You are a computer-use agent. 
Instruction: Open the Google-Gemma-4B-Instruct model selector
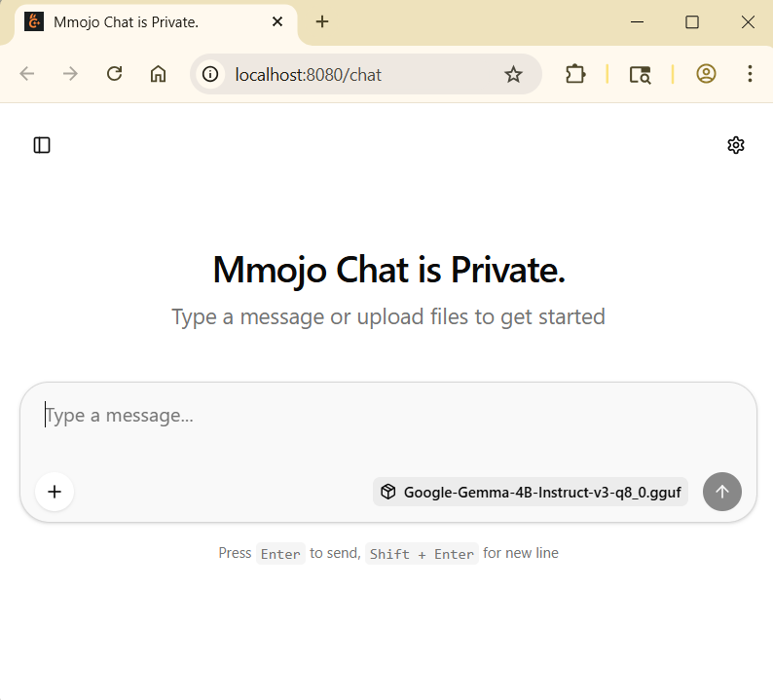(531, 492)
